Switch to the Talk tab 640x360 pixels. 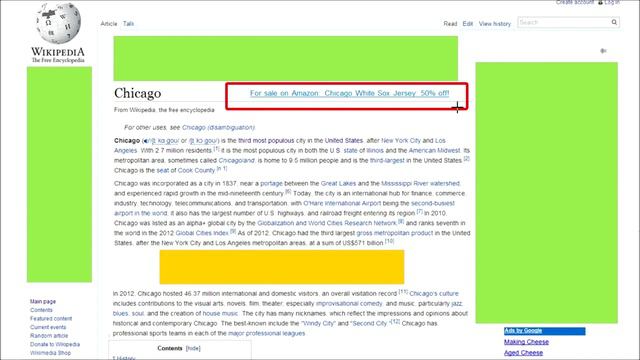coord(129,24)
